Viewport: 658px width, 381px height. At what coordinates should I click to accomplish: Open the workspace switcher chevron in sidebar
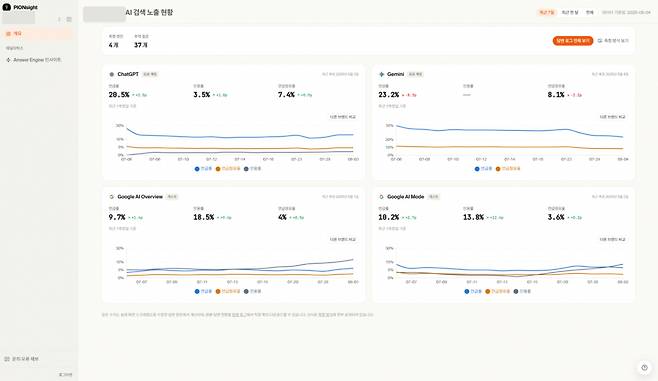point(59,19)
